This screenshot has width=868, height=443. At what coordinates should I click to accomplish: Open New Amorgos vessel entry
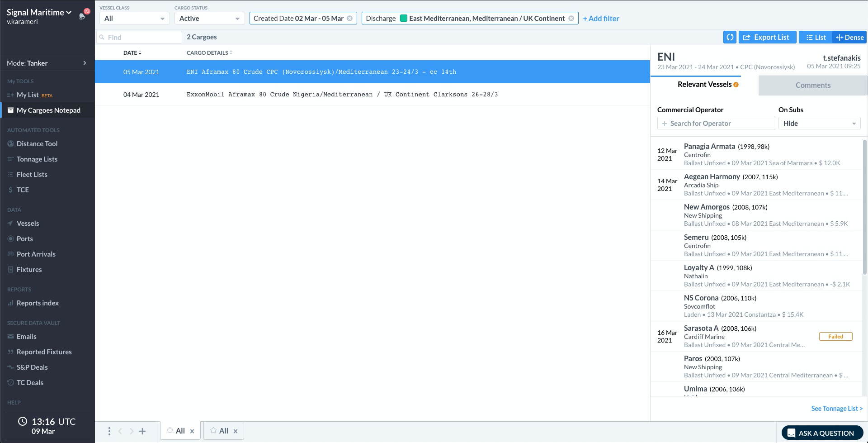point(756,215)
